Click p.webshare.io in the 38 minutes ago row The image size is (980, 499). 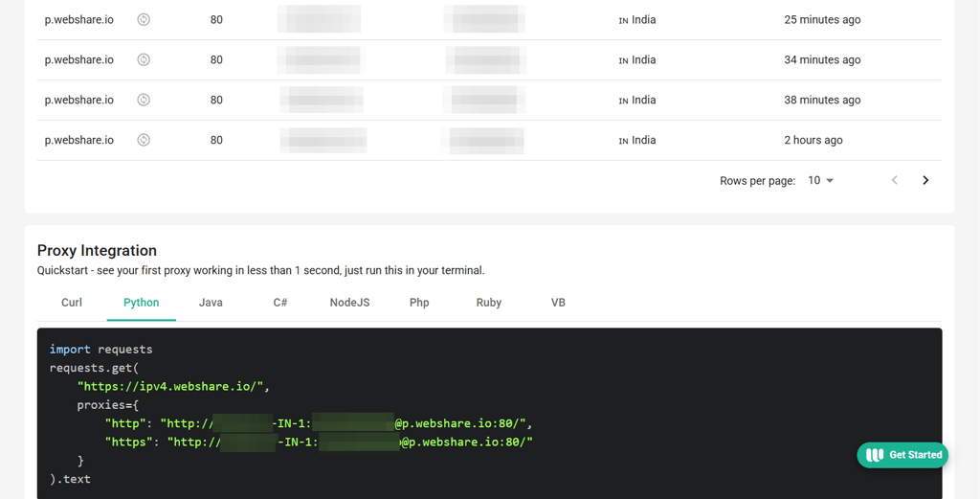[x=79, y=100]
